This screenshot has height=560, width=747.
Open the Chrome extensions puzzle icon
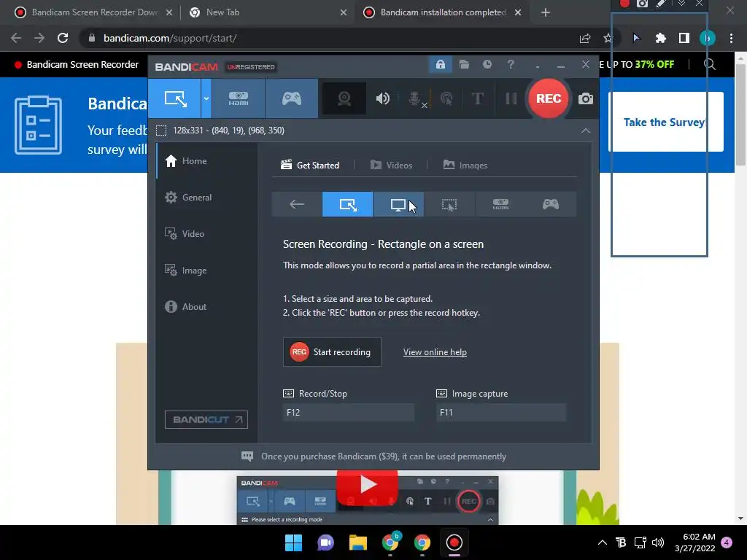[660, 38]
